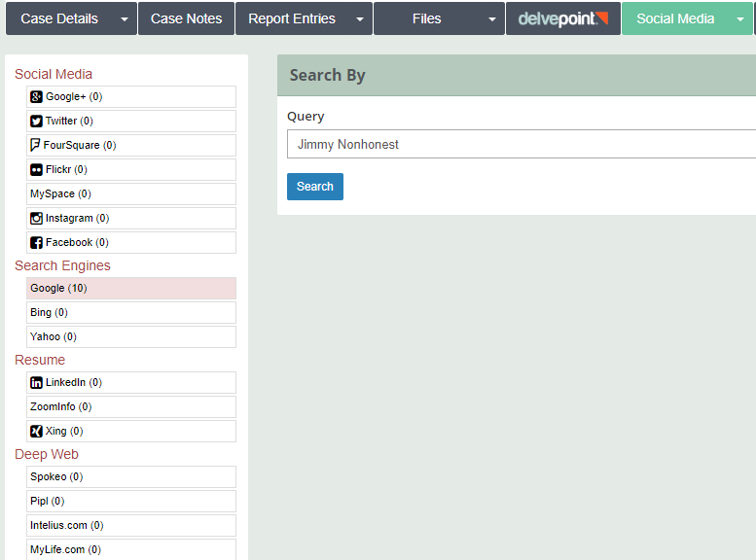Select ZoomInfo (0) resume source
Screen dimensions: 756x560
click(x=131, y=406)
